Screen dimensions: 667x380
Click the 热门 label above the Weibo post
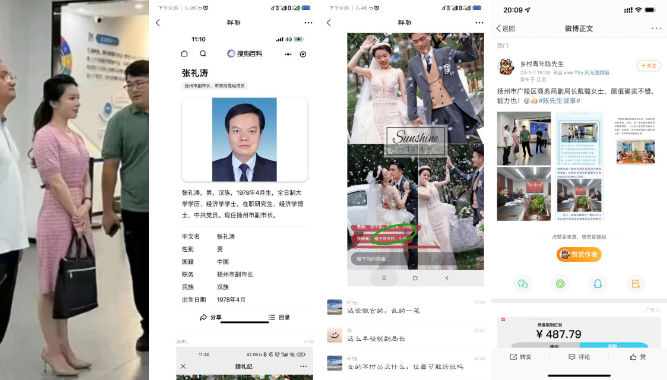(x=502, y=45)
